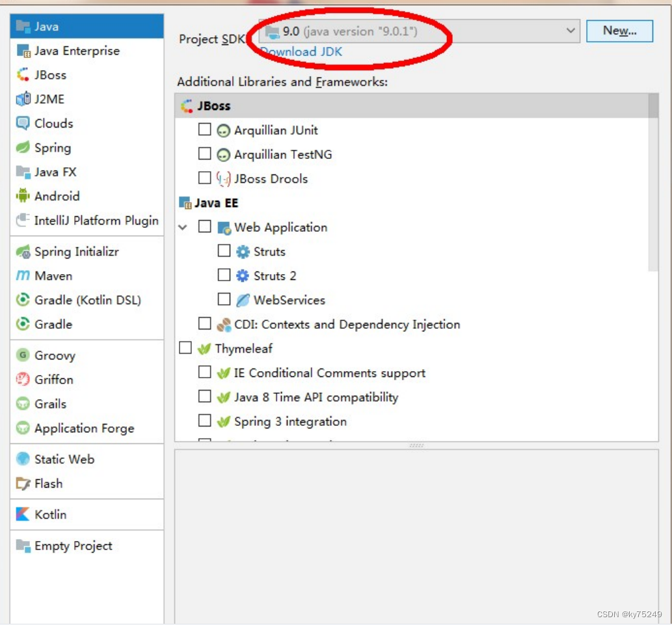Pick the Grails icon
The image size is (672, 625).
coord(23,403)
